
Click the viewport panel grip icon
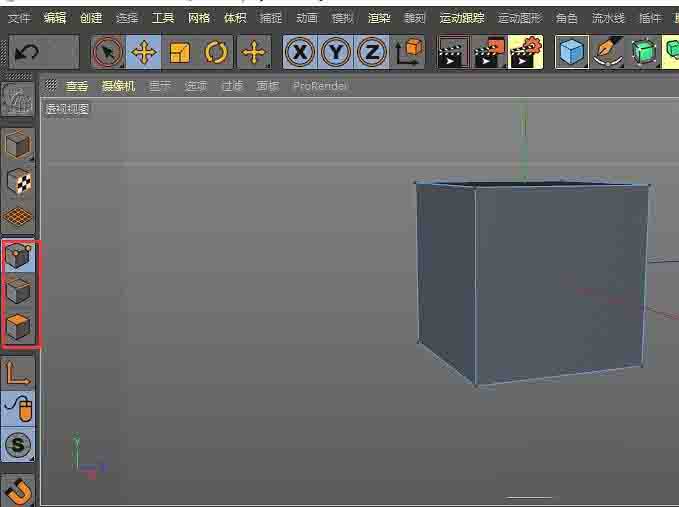pyautogui.click(x=51, y=85)
